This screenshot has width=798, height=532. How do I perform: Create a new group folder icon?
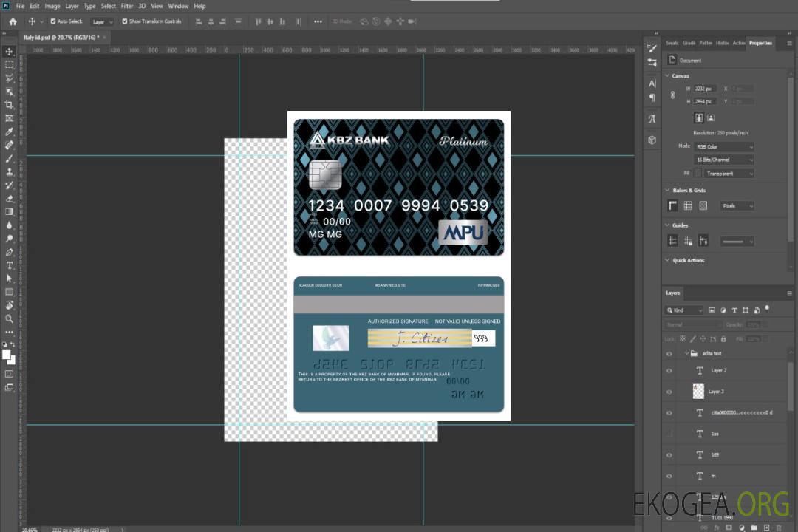tap(754, 528)
